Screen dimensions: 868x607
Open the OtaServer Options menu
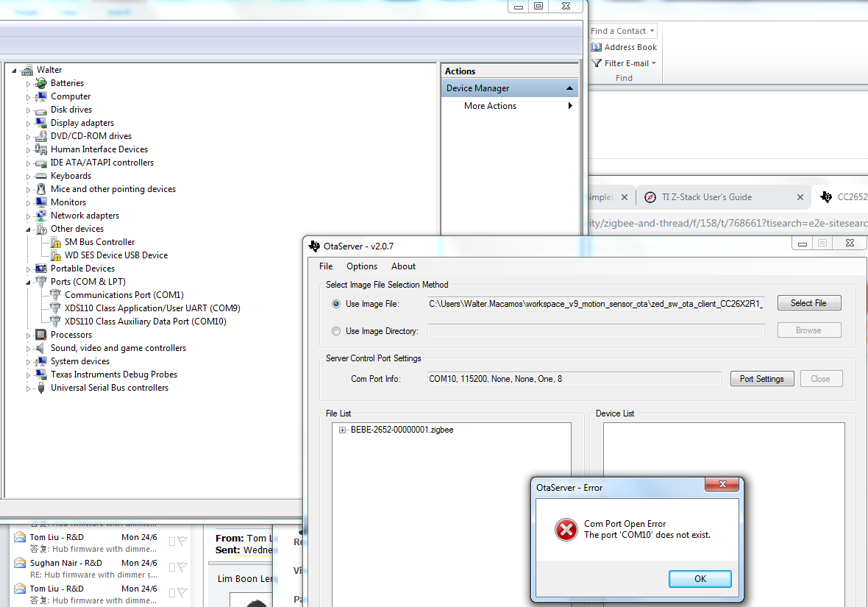[362, 266]
